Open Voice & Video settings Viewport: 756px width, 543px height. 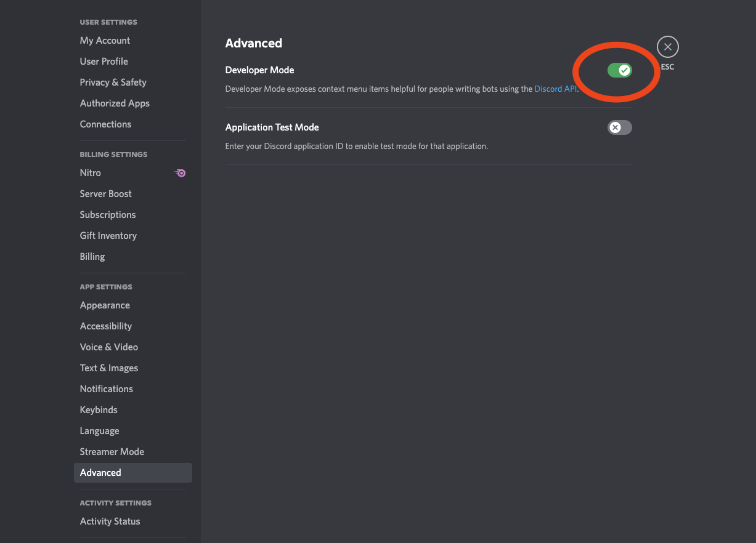coord(108,347)
